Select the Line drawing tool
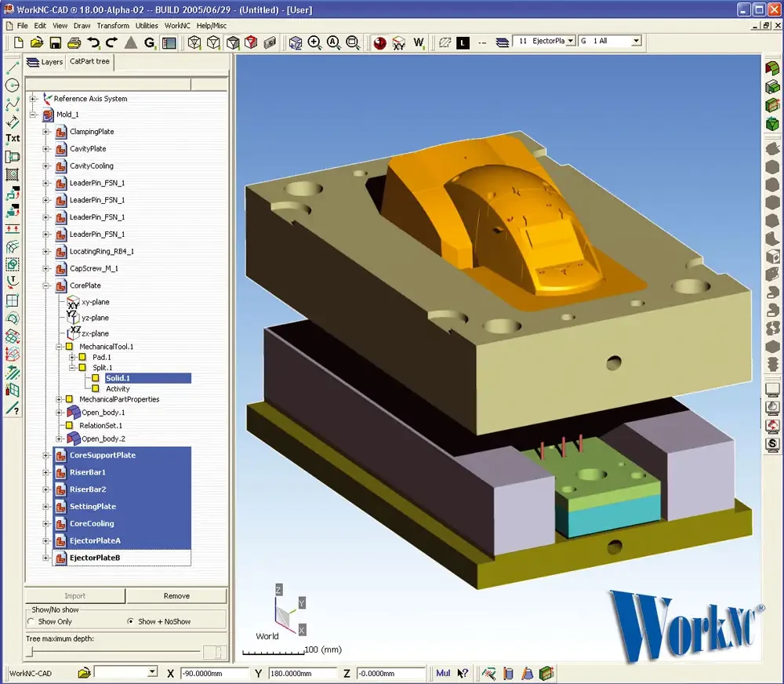This screenshot has width=784, height=684. point(13,67)
